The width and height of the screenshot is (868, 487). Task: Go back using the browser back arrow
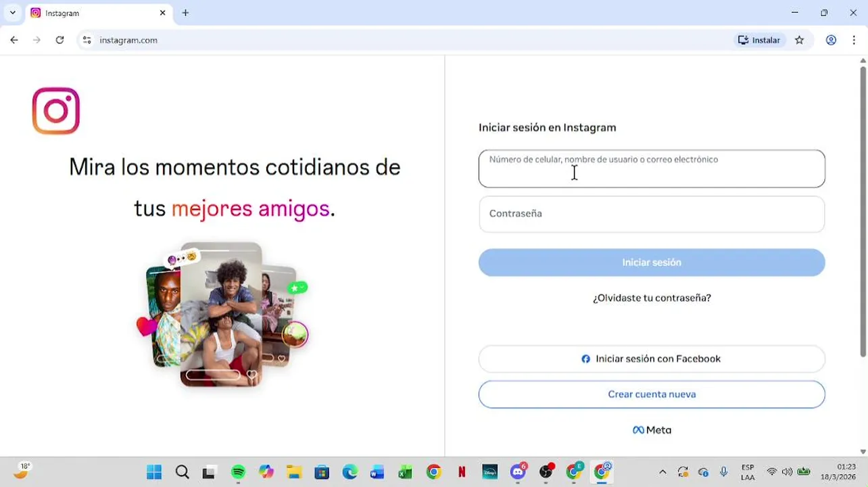(14, 40)
